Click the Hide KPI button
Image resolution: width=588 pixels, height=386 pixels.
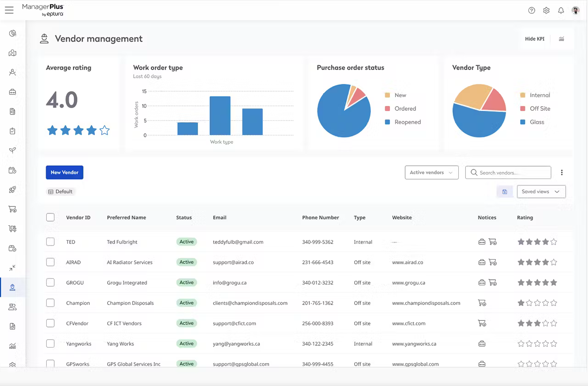534,39
